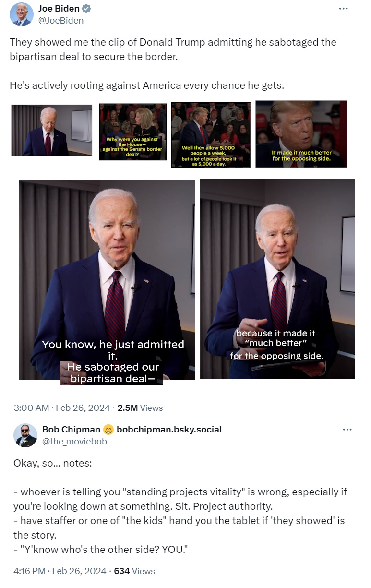Click the grinning emoji in Bob Chipman's name

[x=108, y=429]
